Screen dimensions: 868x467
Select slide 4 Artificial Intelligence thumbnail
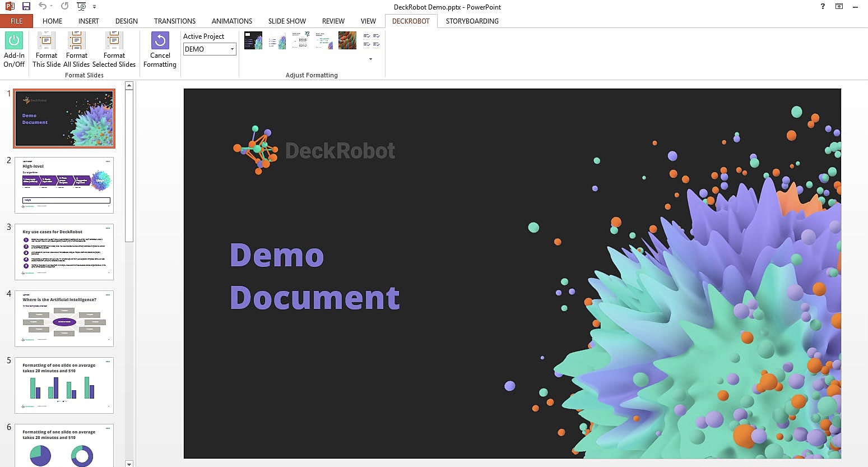point(64,318)
